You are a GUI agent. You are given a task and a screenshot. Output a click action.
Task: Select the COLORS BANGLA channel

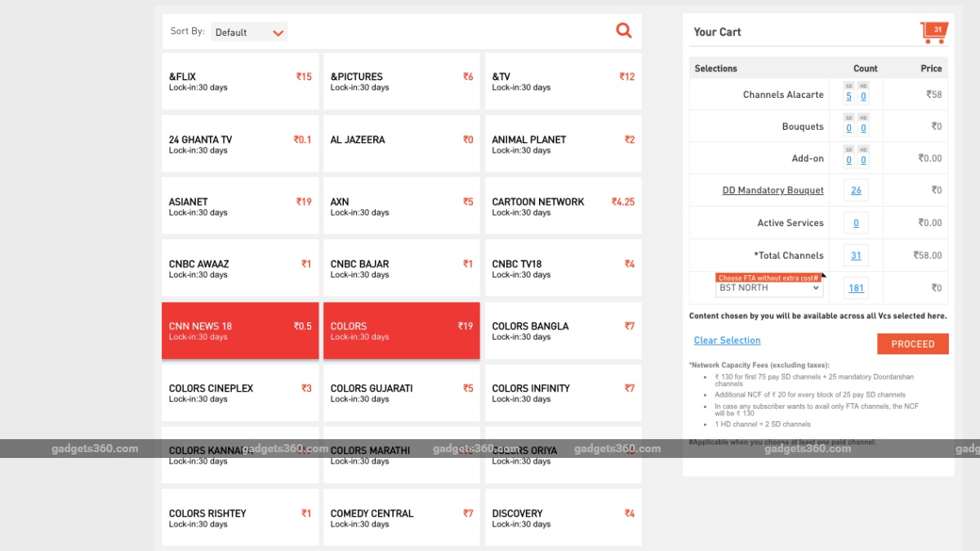(563, 331)
